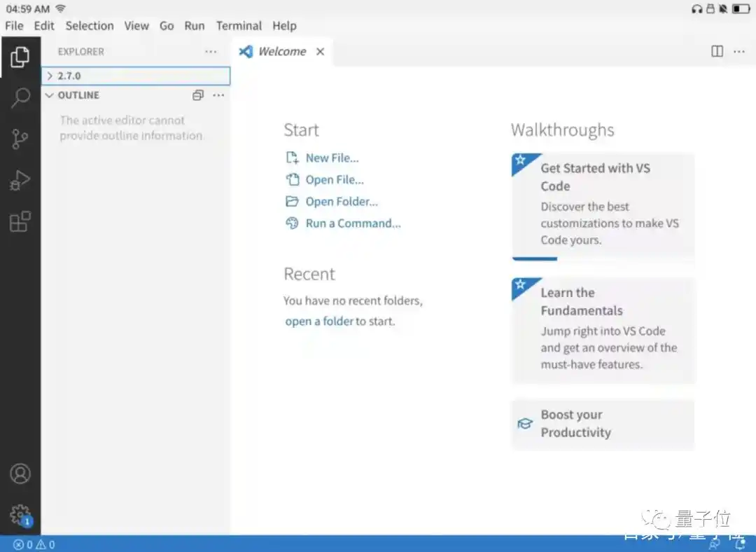Open Boost your Productivity walkthrough

pos(603,424)
